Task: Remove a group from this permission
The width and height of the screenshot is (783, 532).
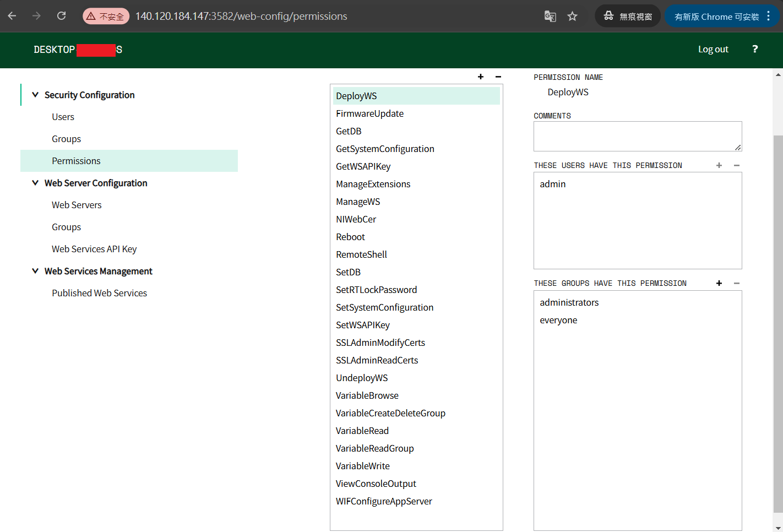Action: coord(737,283)
